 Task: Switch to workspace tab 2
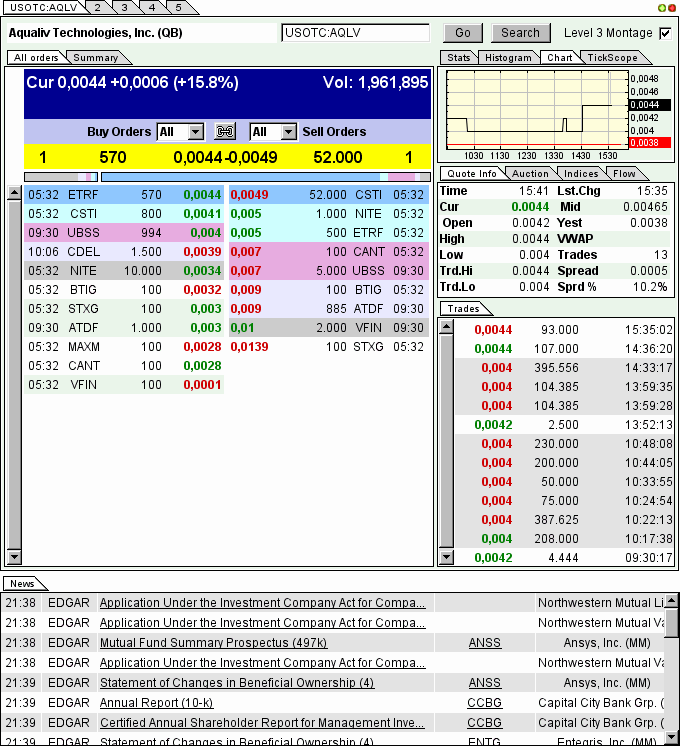(x=97, y=7)
